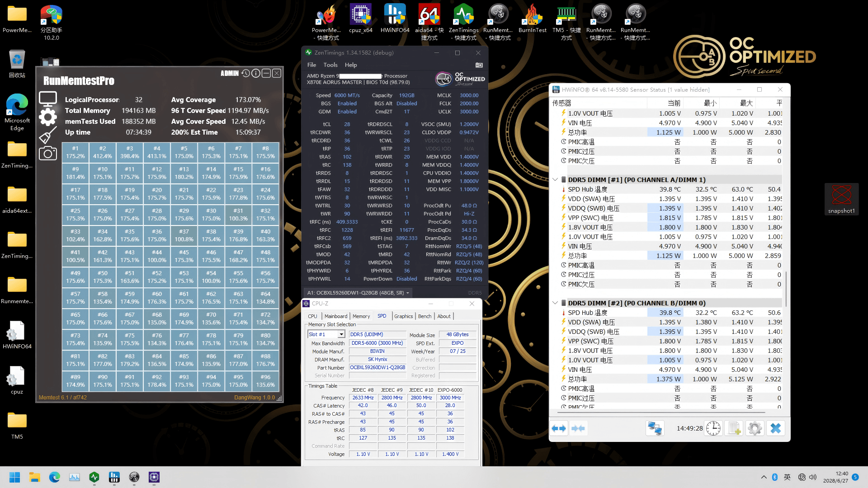868x488 pixels.
Task: Open the volume icon in the system tray
Action: [813, 477]
